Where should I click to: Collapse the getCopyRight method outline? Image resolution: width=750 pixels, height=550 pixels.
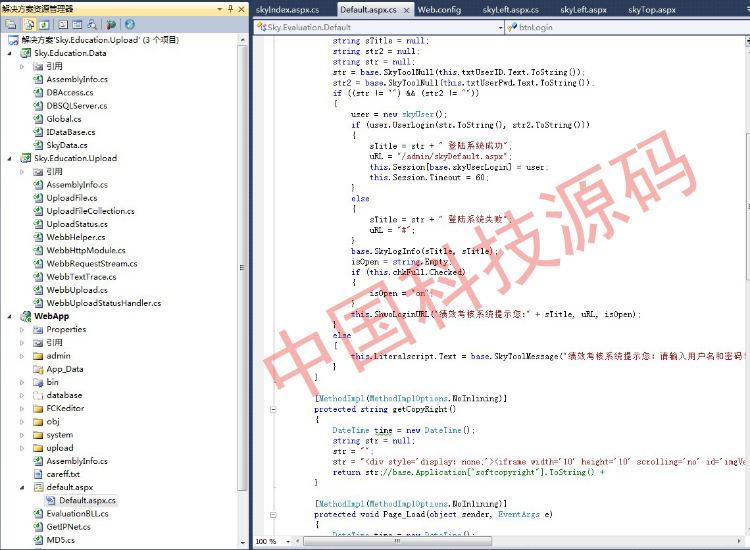[x=273, y=409]
